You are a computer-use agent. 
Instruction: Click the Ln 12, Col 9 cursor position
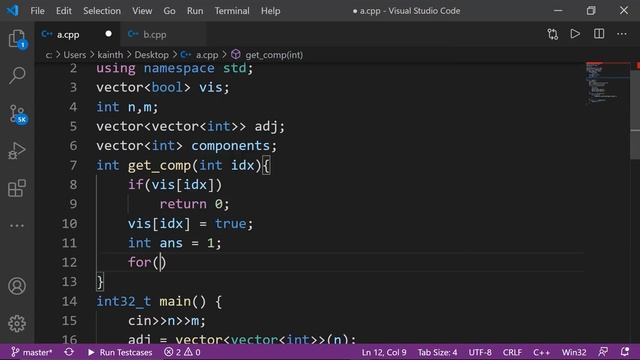coord(384,352)
